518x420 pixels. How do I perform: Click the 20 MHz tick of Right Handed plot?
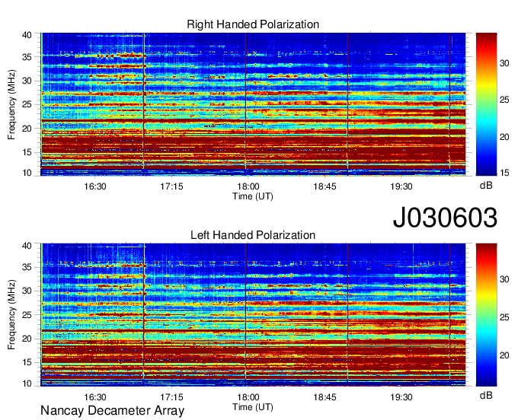tap(27, 129)
